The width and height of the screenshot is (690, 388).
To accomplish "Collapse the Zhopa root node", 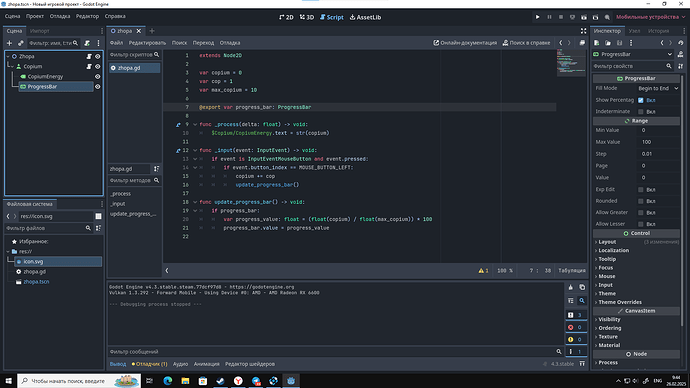I will click(8, 56).
